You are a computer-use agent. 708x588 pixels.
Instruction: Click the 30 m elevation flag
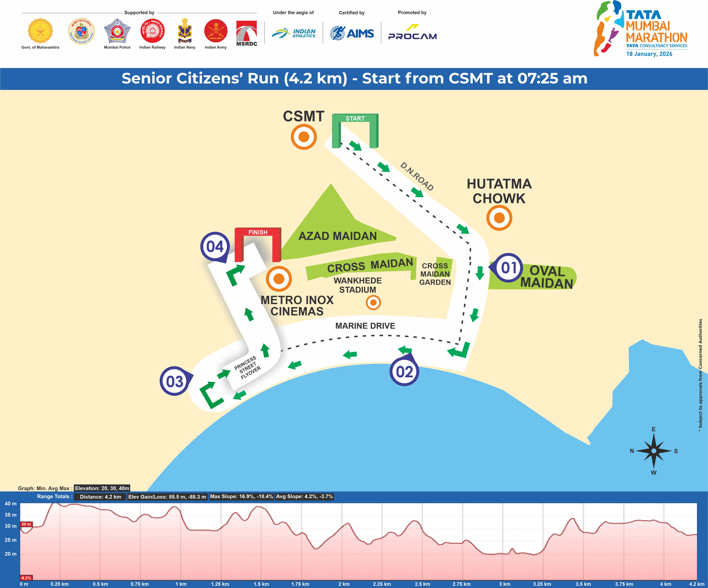(x=26, y=524)
